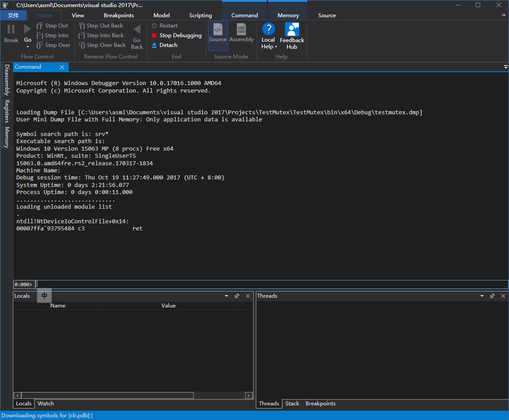Open the Feedback Hub

(292, 36)
